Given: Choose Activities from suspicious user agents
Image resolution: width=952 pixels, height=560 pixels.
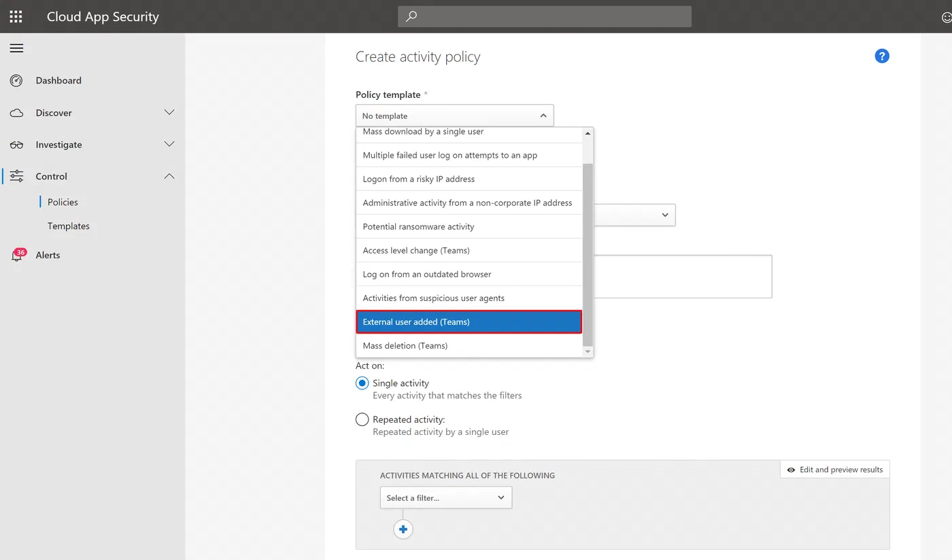Looking at the screenshot, I should tap(469, 298).
